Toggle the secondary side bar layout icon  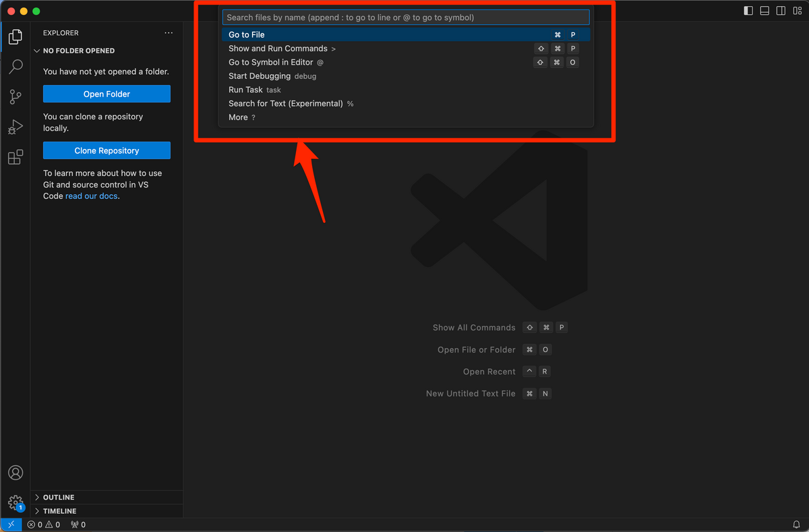(781, 11)
